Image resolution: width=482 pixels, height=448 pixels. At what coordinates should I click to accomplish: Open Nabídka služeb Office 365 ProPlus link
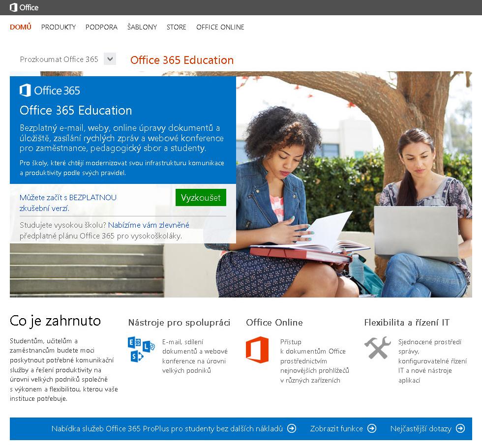tap(167, 429)
